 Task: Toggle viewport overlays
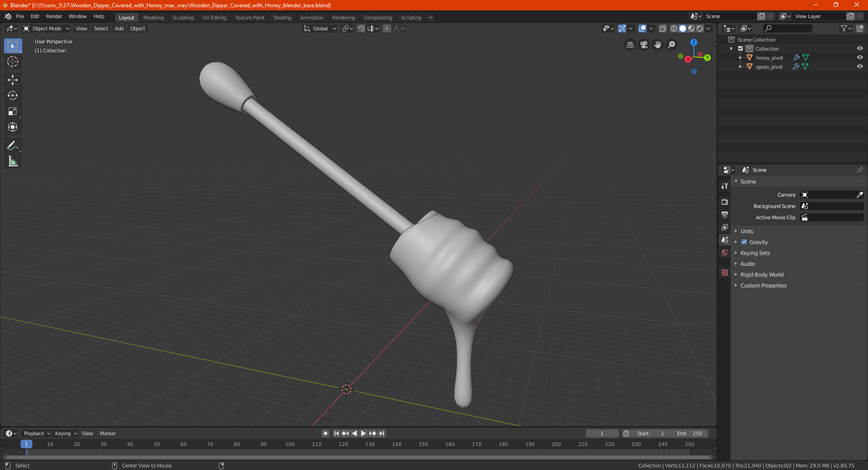click(642, 28)
